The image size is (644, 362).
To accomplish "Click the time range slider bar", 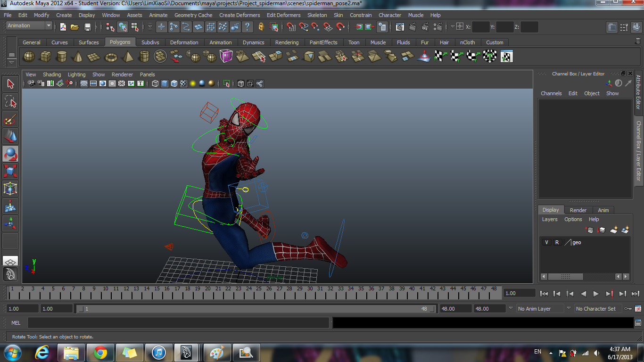I will pyautogui.click(x=255, y=309).
